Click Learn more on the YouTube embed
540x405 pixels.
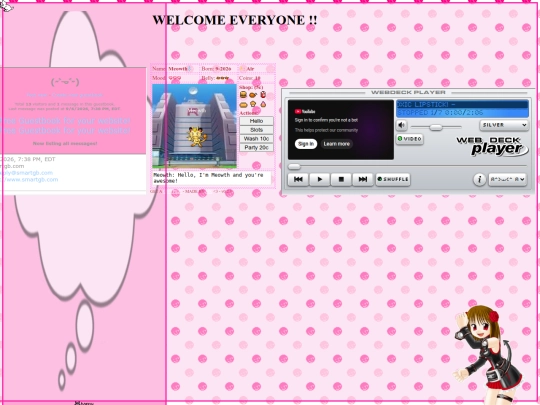tap(336, 144)
